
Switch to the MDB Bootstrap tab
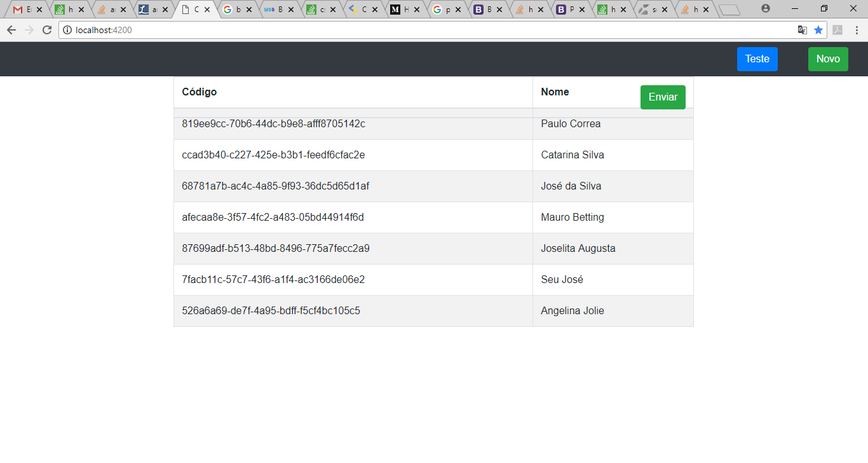(x=277, y=10)
